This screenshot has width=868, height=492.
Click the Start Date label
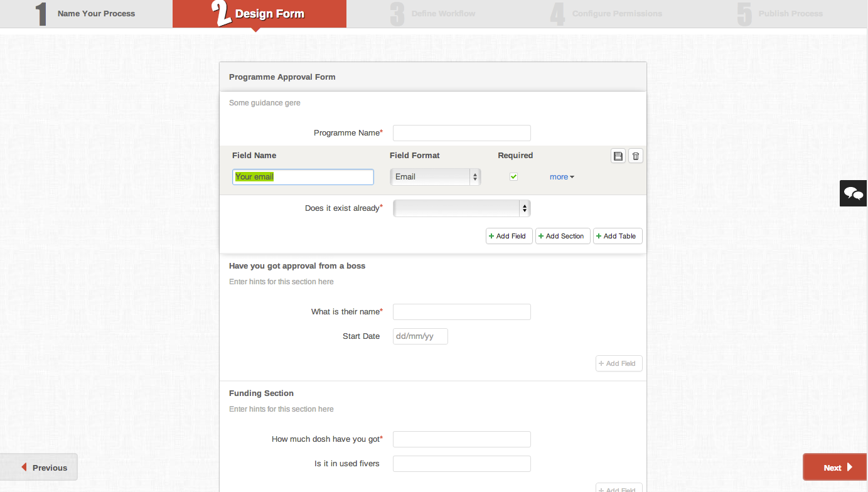(x=362, y=336)
